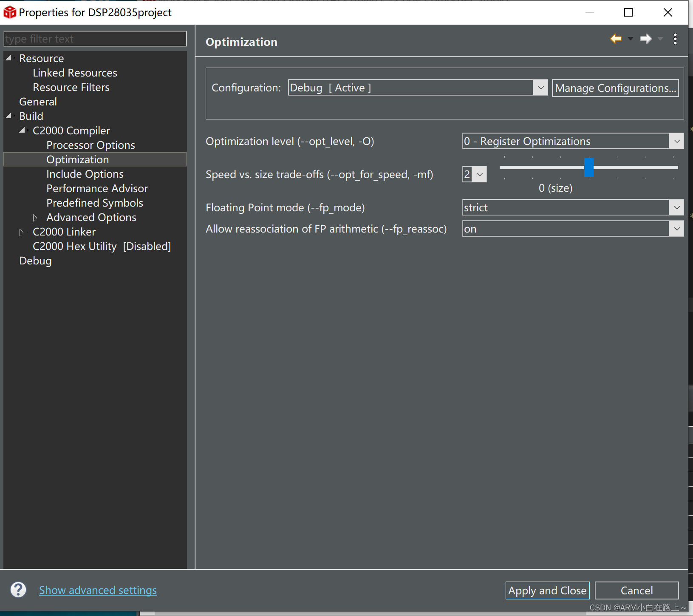The image size is (693, 616).
Task: Select the Resource tree item
Action: coord(41,58)
